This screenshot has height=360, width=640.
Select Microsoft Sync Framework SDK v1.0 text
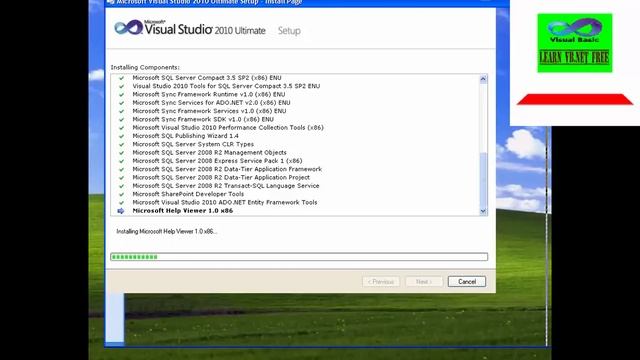(203, 119)
